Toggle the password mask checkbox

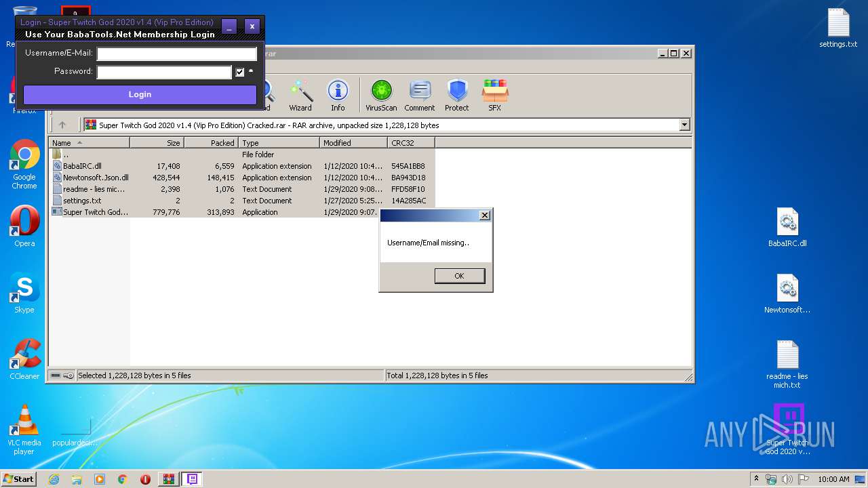(x=239, y=72)
